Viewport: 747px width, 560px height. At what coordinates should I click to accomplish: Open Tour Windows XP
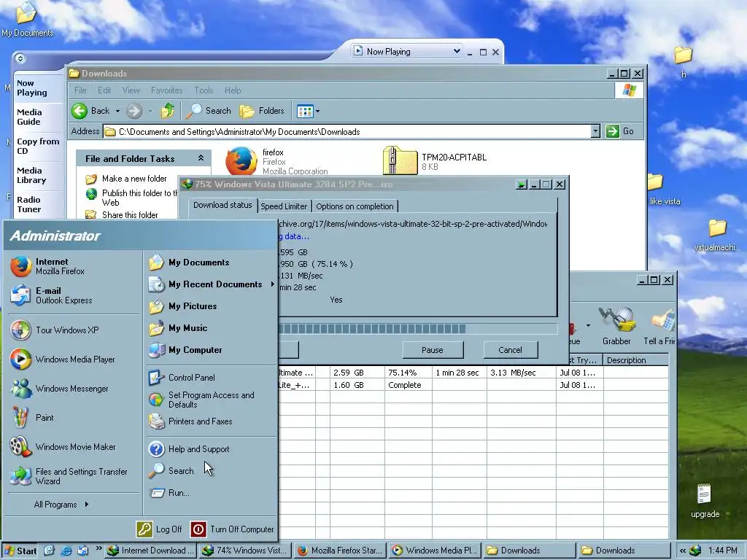click(x=54, y=330)
